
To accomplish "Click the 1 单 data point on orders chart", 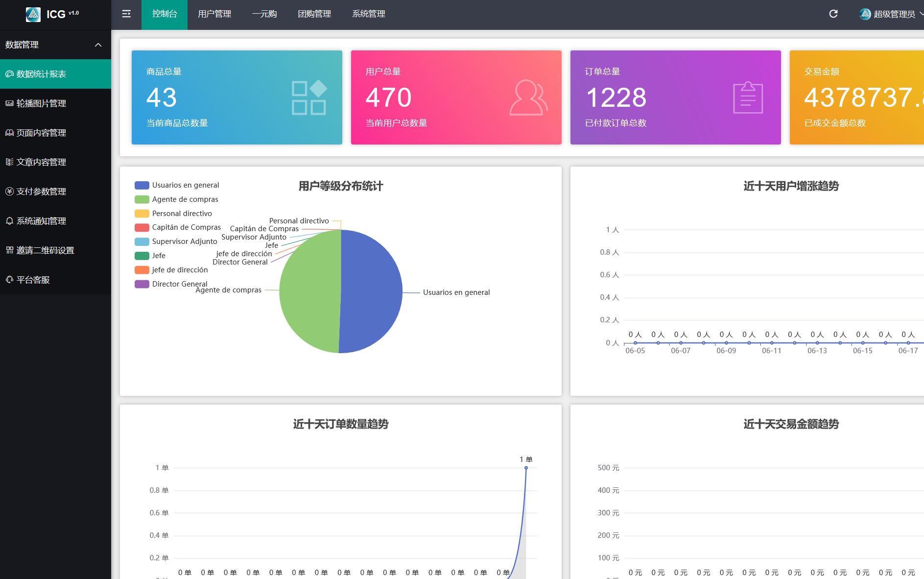I will [x=526, y=468].
